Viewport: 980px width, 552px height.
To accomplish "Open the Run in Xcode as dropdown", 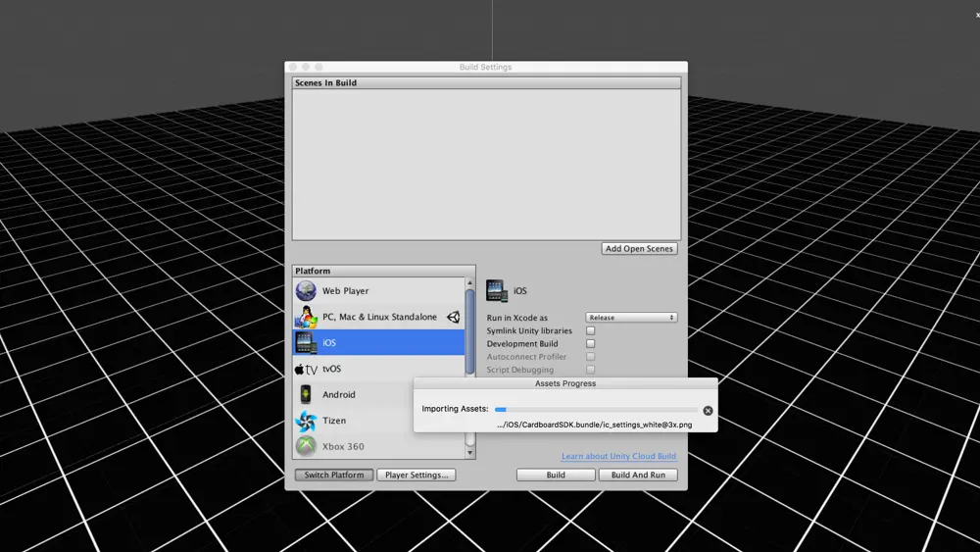I will click(631, 318).
